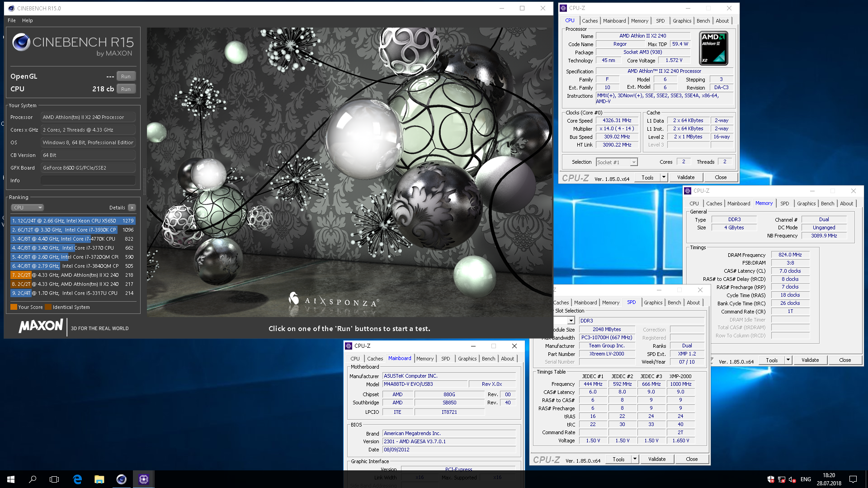This screenshot has height=488, width=868.
Task: Click CPU-Z Mainboard window title icon
Action: (x=349, y=346)
